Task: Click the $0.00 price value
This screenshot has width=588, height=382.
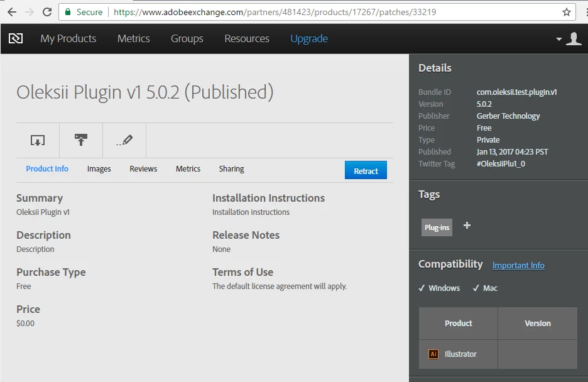Action: [x=25, y=323]
